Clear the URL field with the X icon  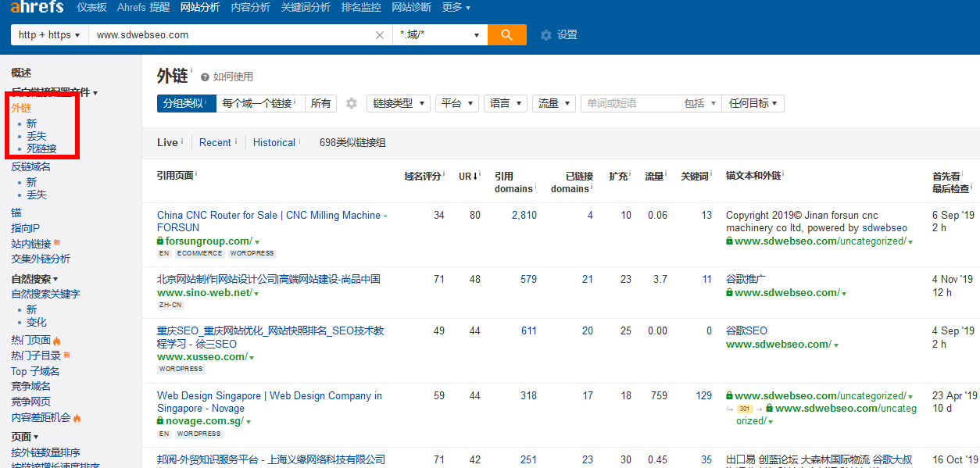[380, 35]
